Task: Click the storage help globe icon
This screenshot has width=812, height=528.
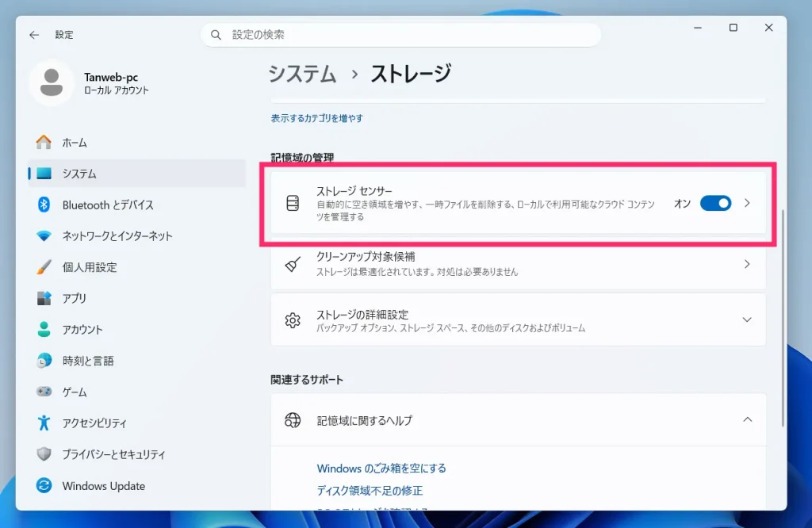Action: [293, 420]
